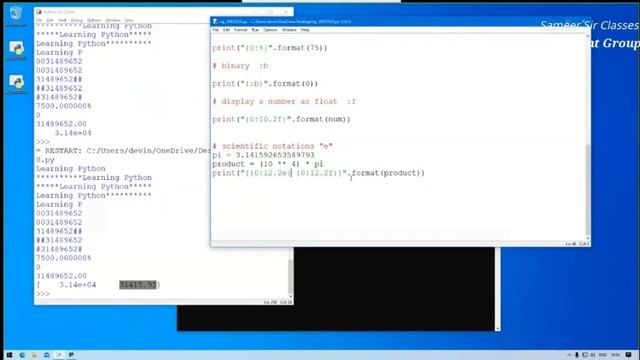Viewport: 640px width, 360px height.
Task: Open the Window menu in the editor window
Action: (x=289, y=30)
